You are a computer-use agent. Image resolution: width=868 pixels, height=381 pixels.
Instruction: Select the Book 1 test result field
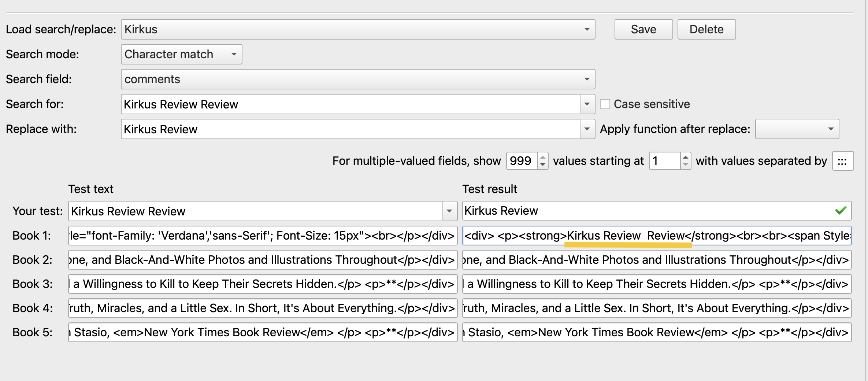point(656,236)
